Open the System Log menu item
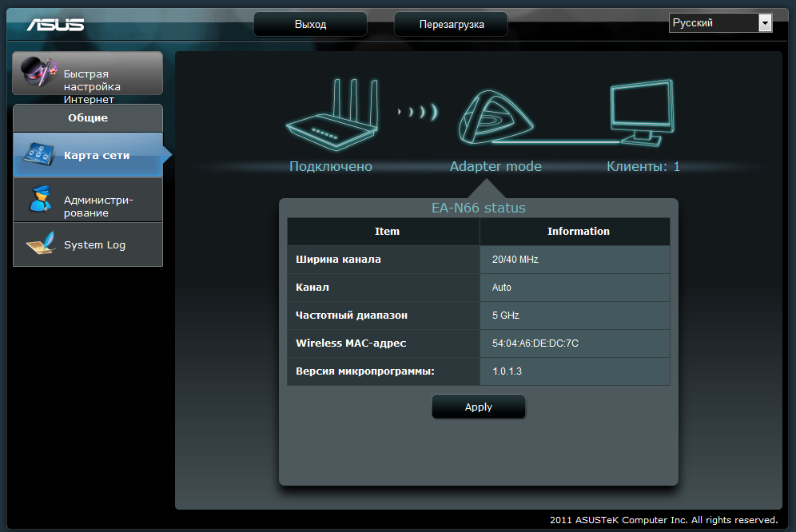 click(88, 244)
